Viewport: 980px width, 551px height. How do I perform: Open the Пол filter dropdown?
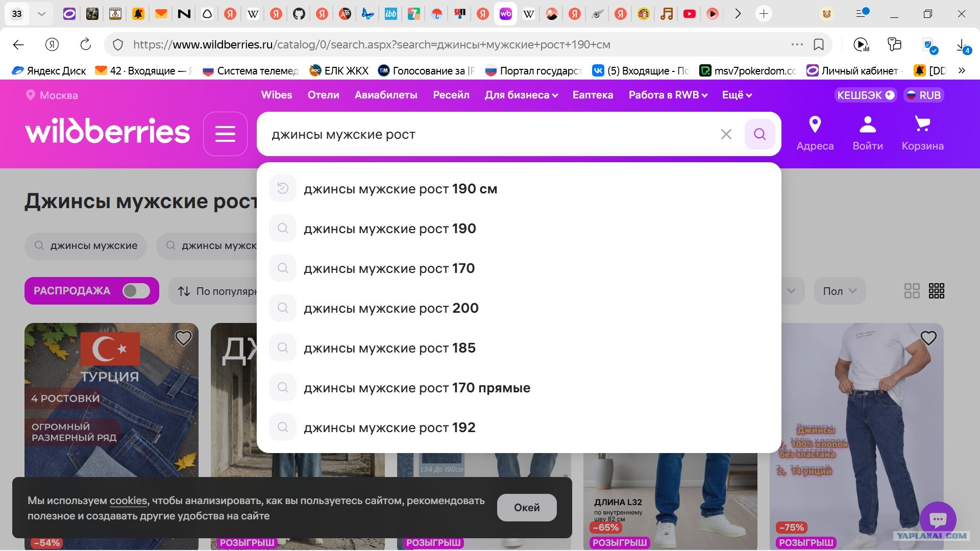840,291
